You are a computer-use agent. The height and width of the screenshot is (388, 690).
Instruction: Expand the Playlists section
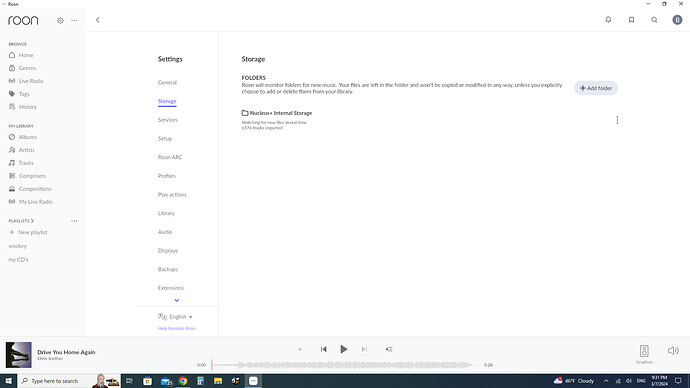coord(21,221)
